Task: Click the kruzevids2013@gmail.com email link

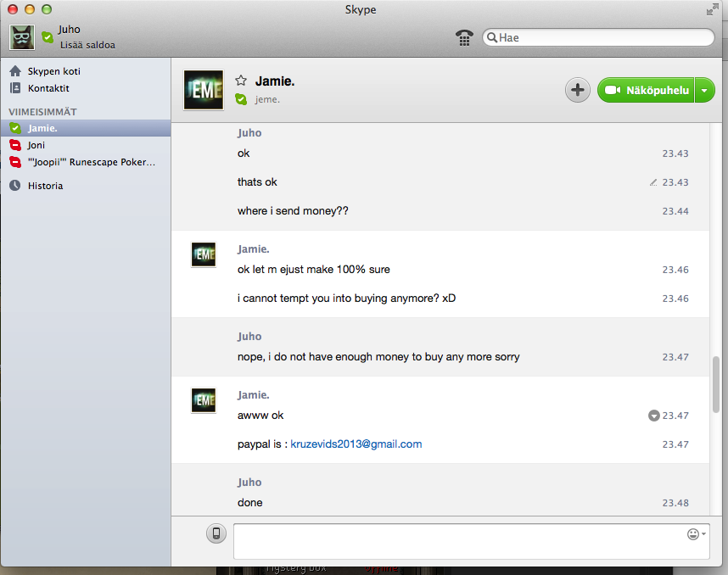Action: [x=356, y=444]
